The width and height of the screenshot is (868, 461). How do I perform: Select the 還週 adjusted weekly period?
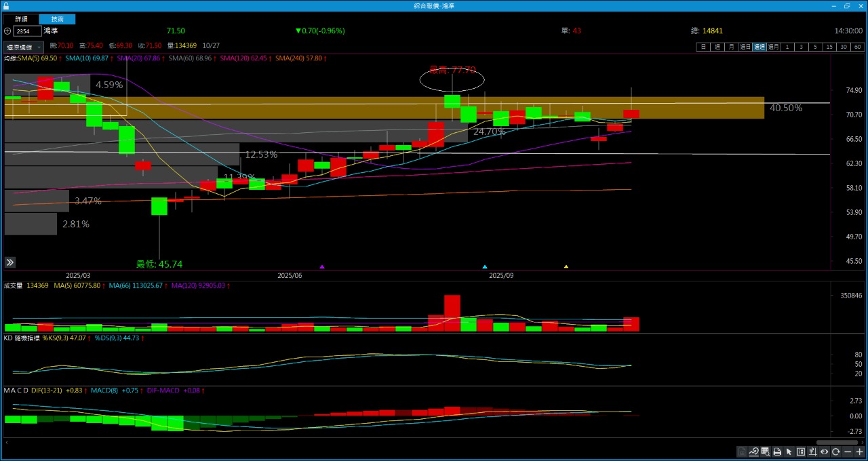759,47
